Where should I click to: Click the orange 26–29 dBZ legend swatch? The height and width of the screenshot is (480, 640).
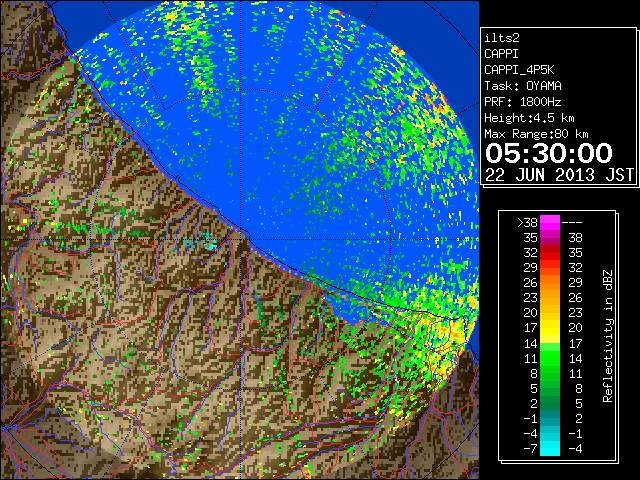pyautogui.click(x=550, y=282)
